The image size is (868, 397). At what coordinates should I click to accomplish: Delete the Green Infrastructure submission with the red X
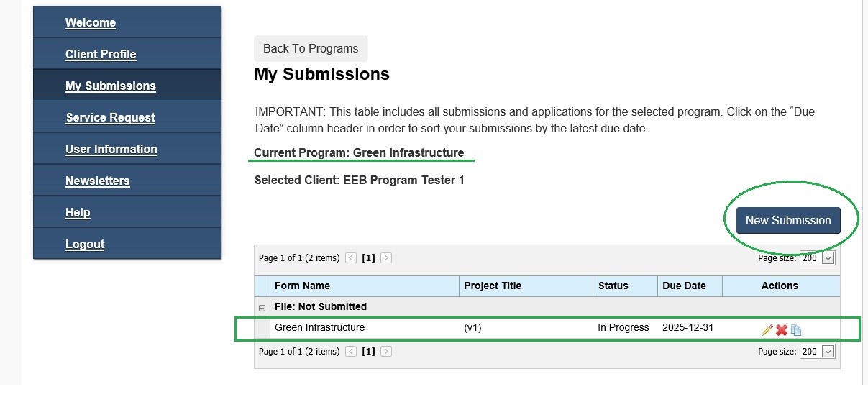tap(782, 330)
